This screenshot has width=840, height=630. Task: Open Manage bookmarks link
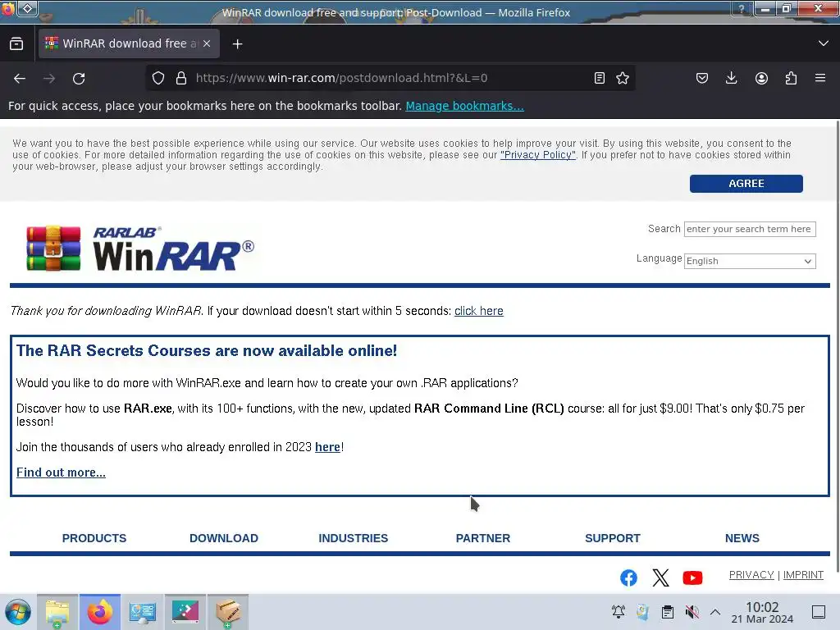[x=464, y=106]
